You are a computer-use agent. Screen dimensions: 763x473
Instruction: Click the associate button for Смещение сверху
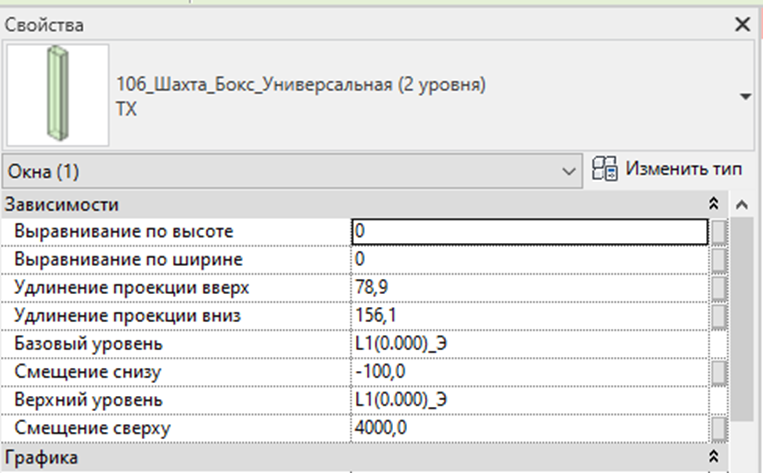tap(718, 429)
